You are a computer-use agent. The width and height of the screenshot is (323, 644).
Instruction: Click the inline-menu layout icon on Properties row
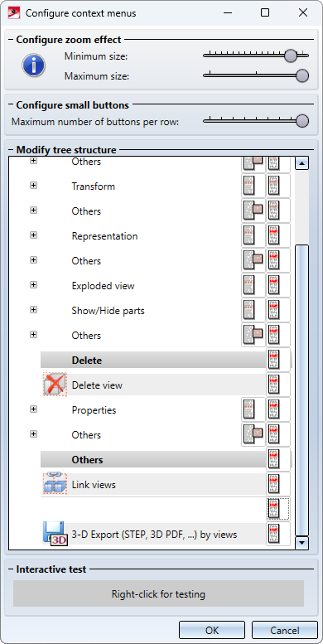(253, 409)
